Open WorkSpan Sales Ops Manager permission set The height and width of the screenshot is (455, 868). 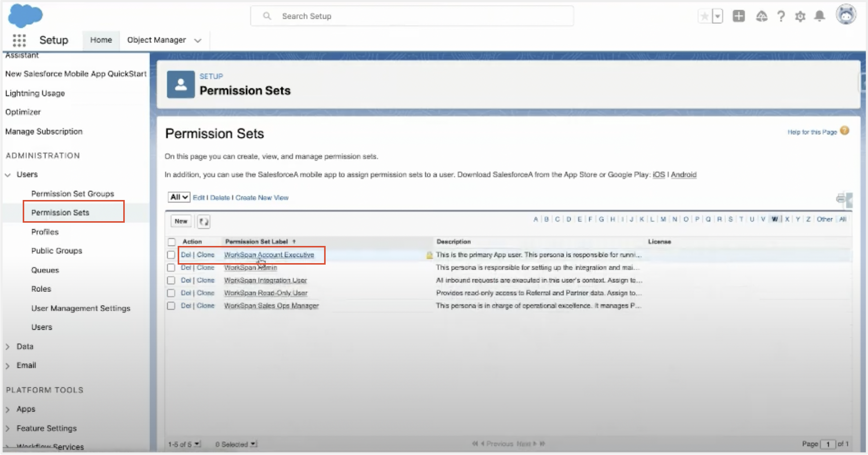coord(271,306)
